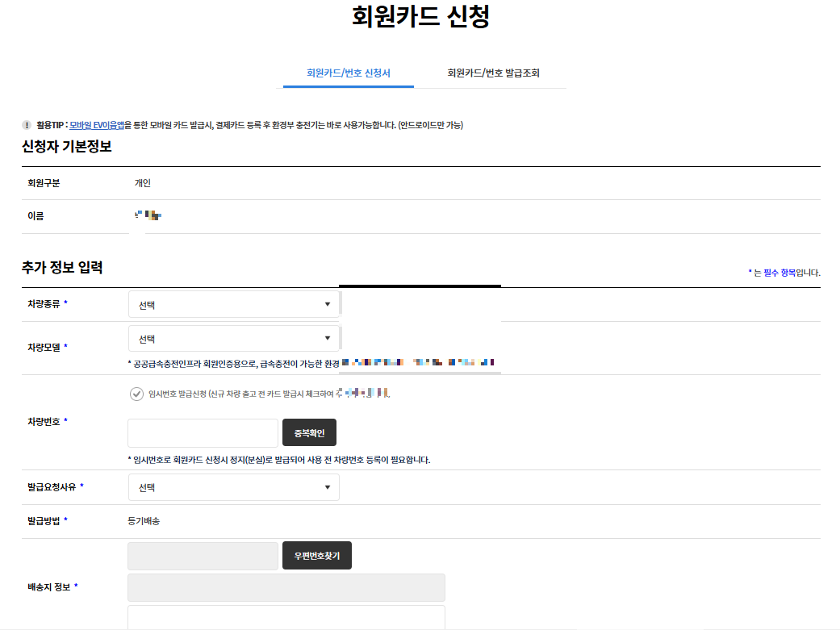
Task: Switch to 회원카드/번호 발급조회 tab
Action: (x=493, y=73)
